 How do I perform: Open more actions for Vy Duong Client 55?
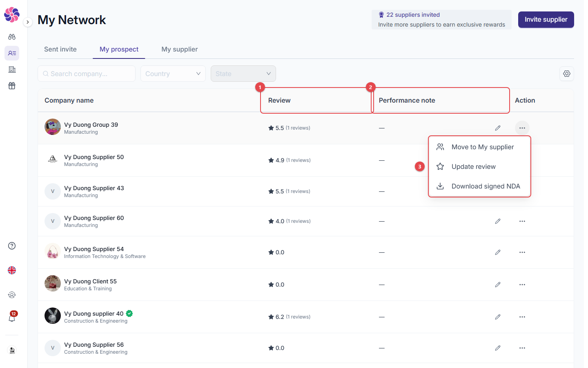click(x=522, y=285)
